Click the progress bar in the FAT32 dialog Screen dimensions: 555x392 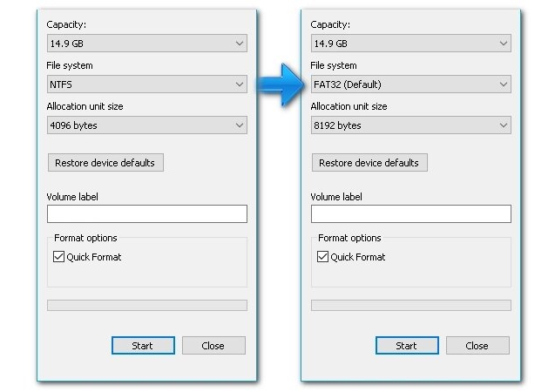click(410, 306)
